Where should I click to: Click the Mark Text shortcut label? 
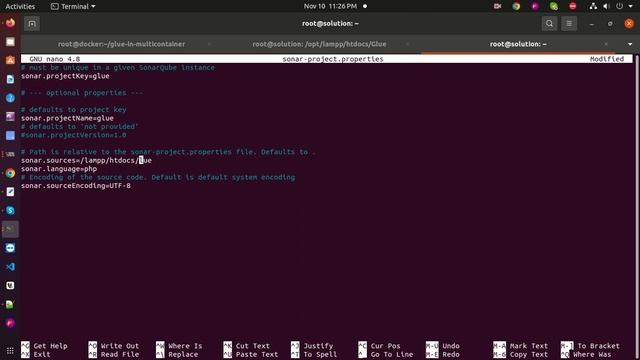[x=529, y=346]
